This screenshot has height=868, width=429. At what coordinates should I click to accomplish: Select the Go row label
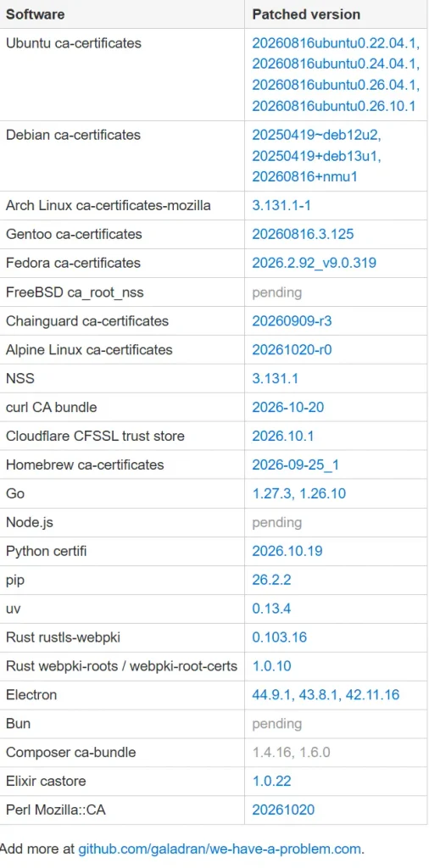(15, 494)
